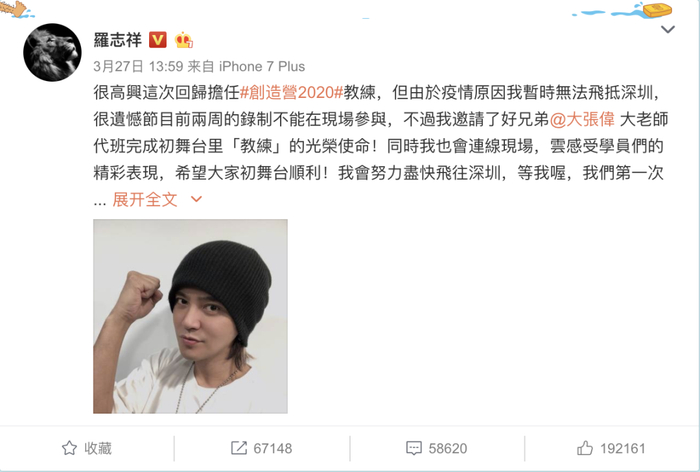Open reposts count 67148

(x=273, y=448)
